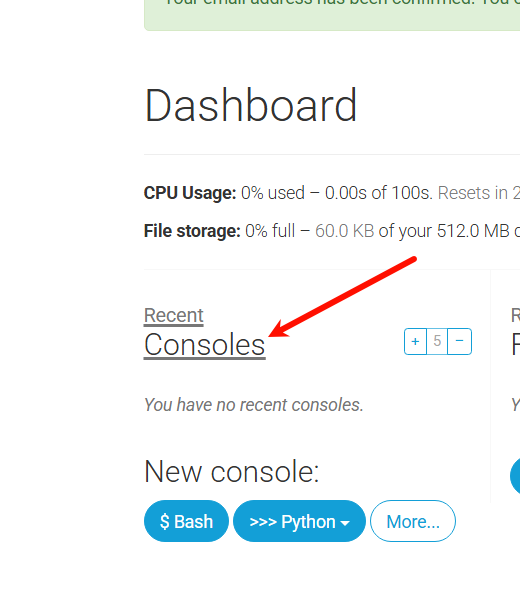This screenshot has width=520, height=599.
Task: Click the consoles count field showing 5
Action: click(437, 341)
